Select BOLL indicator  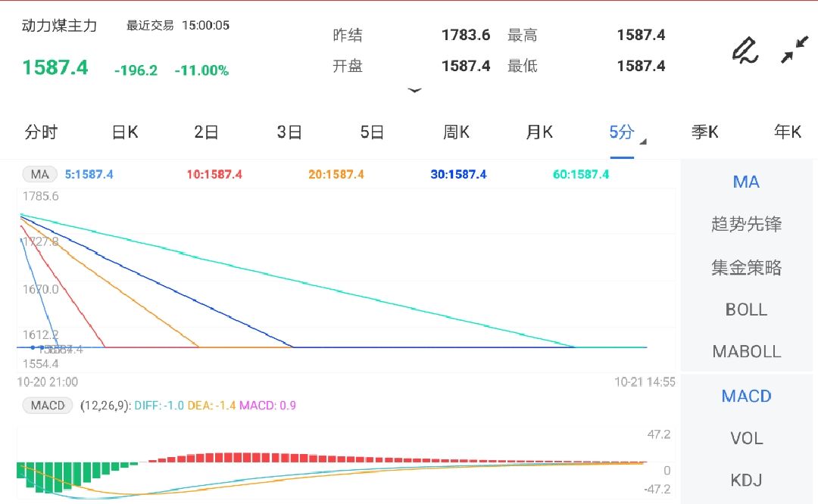click(746, 310)
